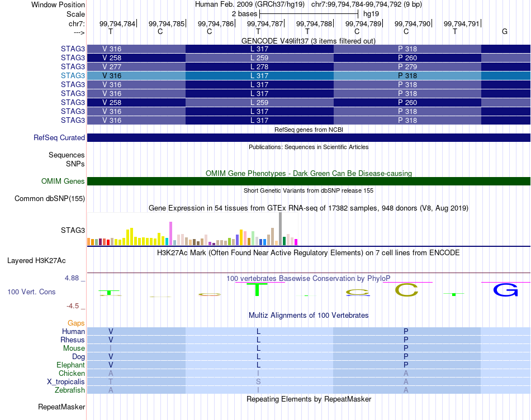Click codon L 278 in STAG3 transcript

click(259, 66)
